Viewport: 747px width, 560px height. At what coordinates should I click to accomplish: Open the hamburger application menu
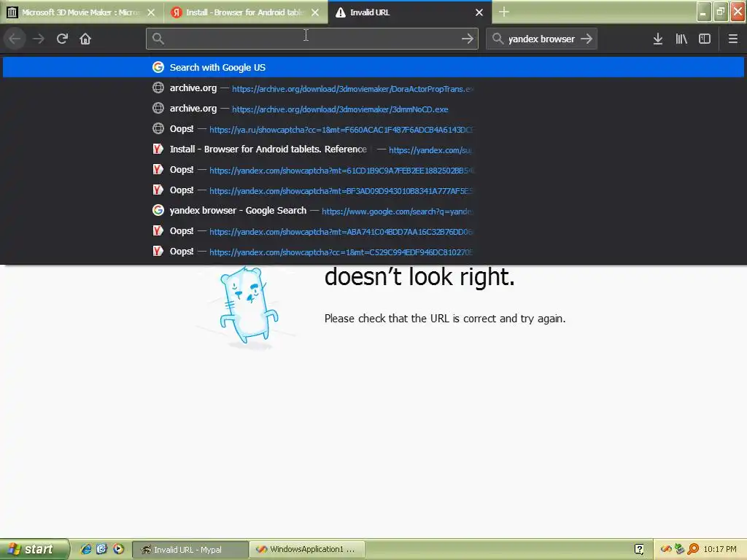(732, 39)
